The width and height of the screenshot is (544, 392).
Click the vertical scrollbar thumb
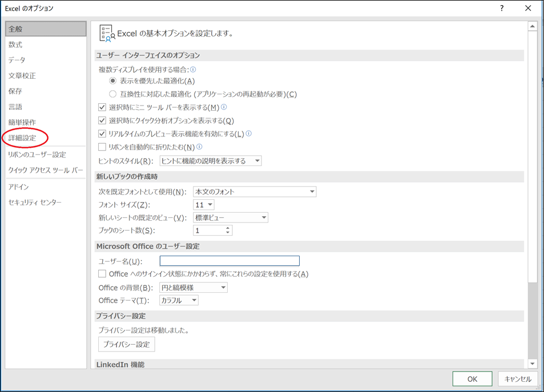(x=533, y=156)
